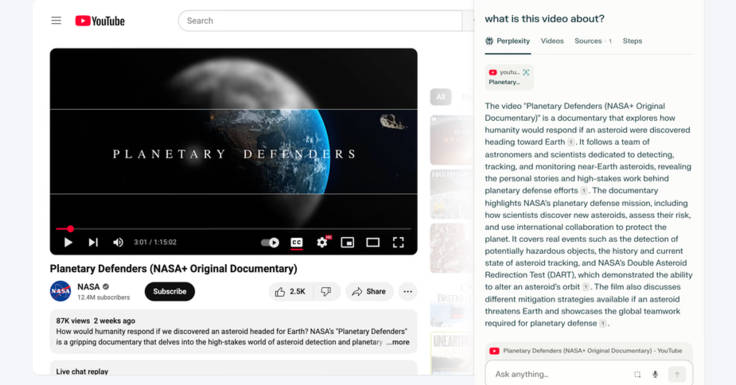Image resolution: width=736 pixels, height=385 pixels.
Task: Open more actions three-dot menu
Action: (x=408, y=292)
